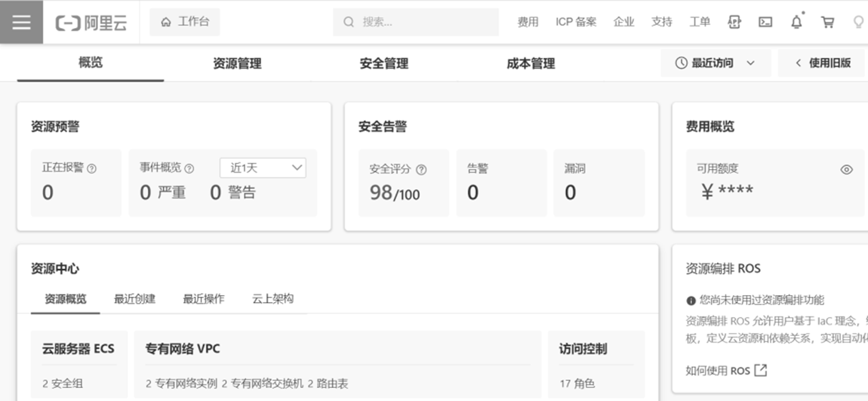868x401 pixels.
Task: Click help icon next to 正在报警
Action: coord(92,169)
